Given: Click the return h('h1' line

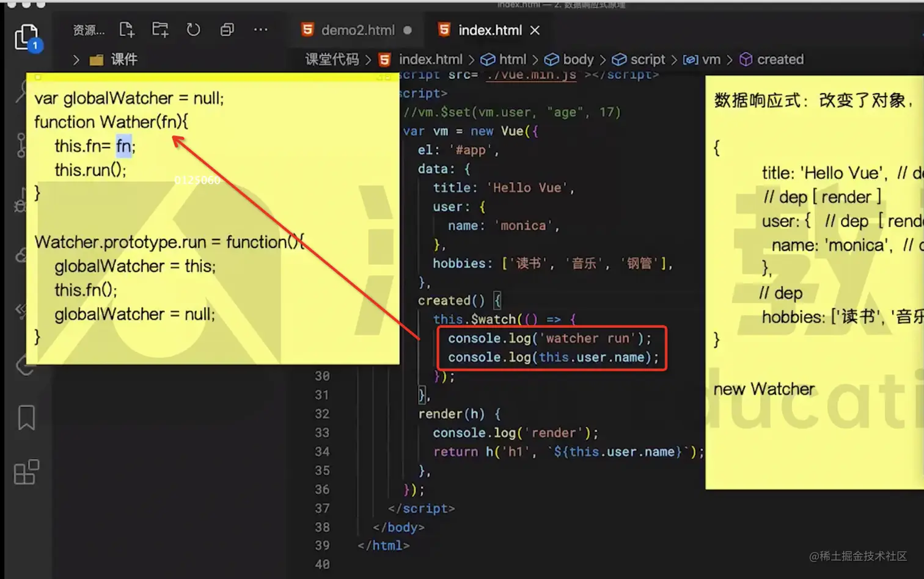Looking at the screenshot, I should [x=568, y=452].
